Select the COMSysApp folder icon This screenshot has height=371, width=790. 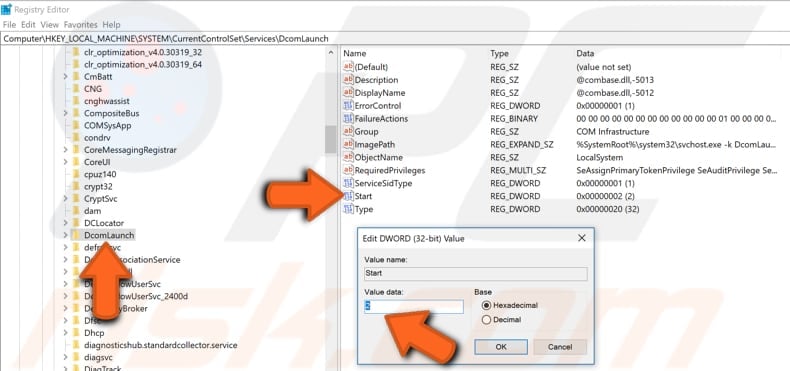pyautogui.click(x=76, y=126)
